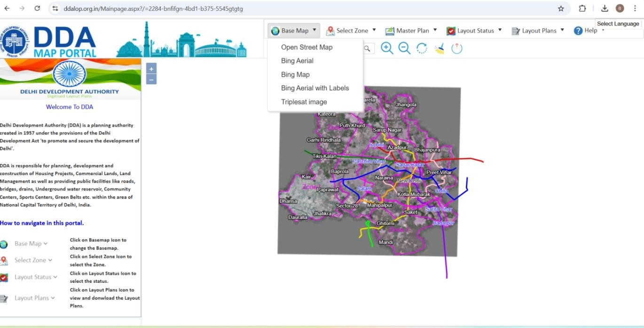
Task: Click the grey Select Zone label in guide
Action: (33, 260)
